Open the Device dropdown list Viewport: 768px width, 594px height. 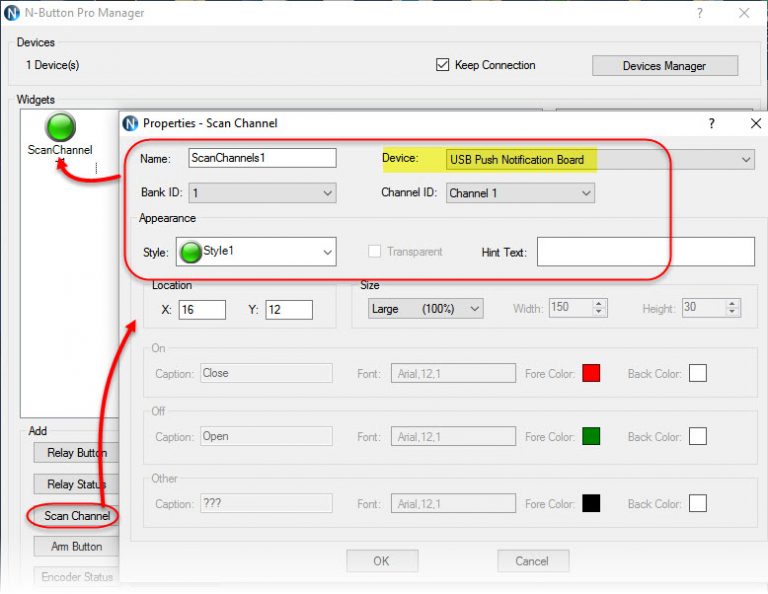(746, 160)
